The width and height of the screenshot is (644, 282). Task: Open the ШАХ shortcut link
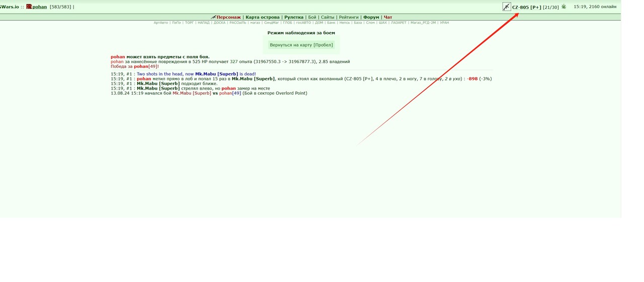pos(382,23)
